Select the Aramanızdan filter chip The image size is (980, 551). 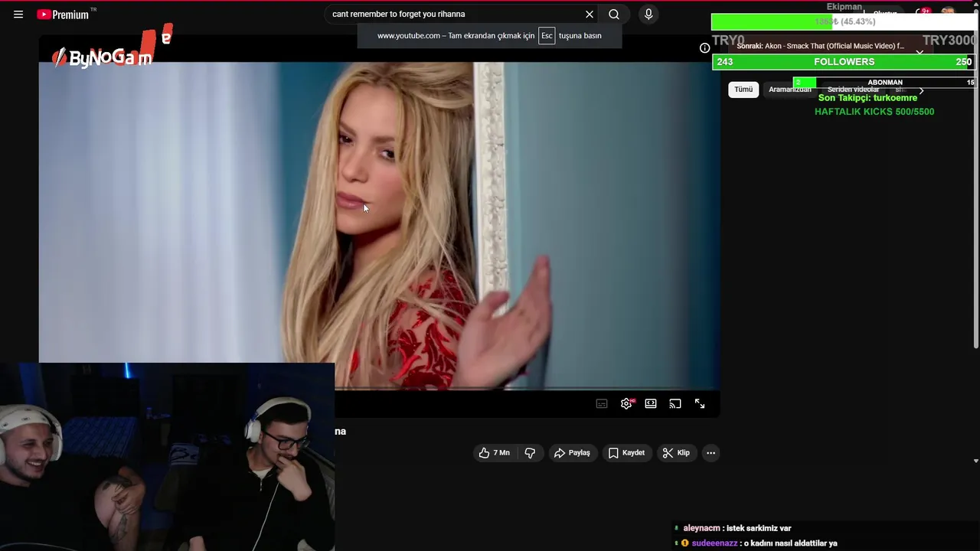point(789,90)
